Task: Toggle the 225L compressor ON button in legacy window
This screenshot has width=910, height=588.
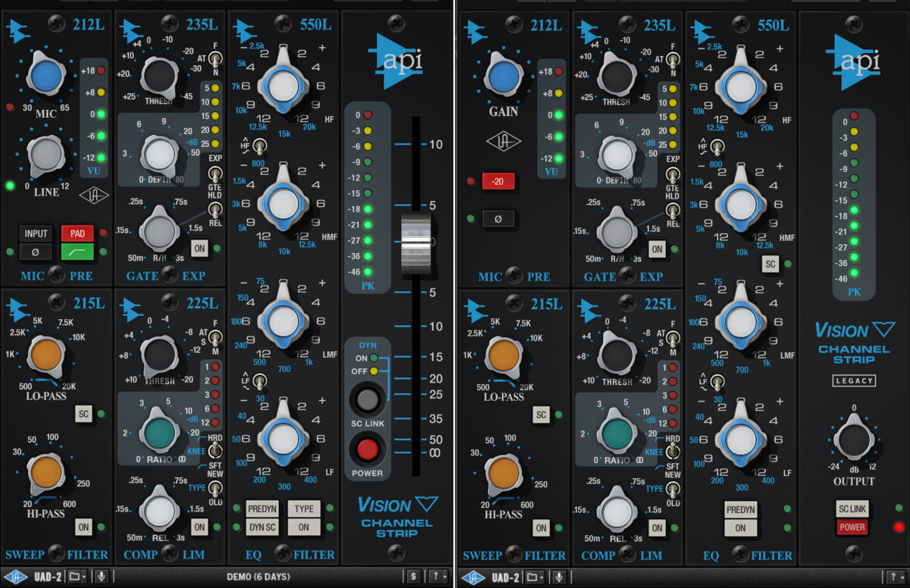Action: (x=657, y=527)
